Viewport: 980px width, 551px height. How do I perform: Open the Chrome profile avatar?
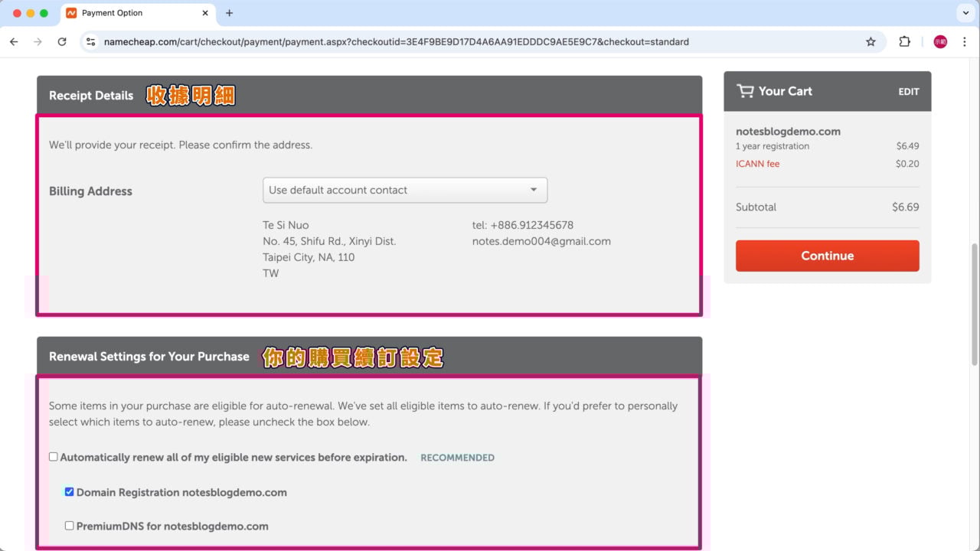[940, 42]
